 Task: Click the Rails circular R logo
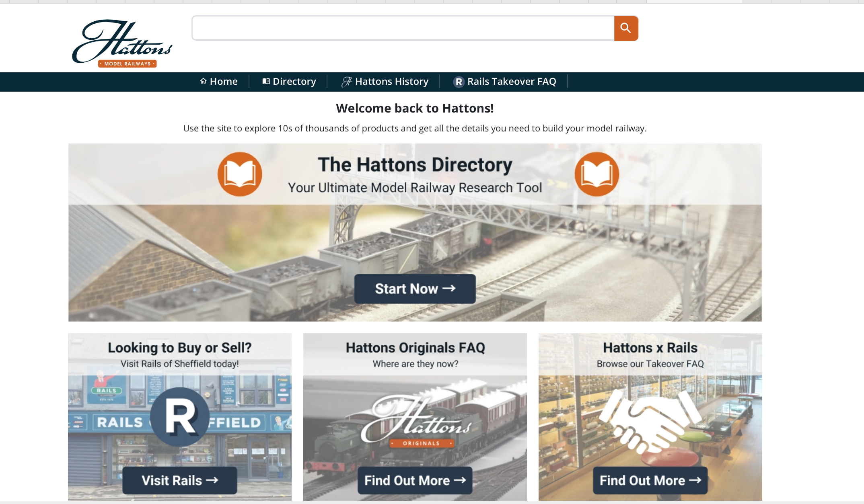180,417
